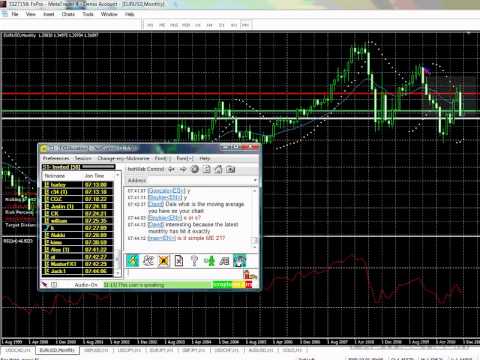
Task: Select the H4 timeframe button
Action: pos(209,25)
